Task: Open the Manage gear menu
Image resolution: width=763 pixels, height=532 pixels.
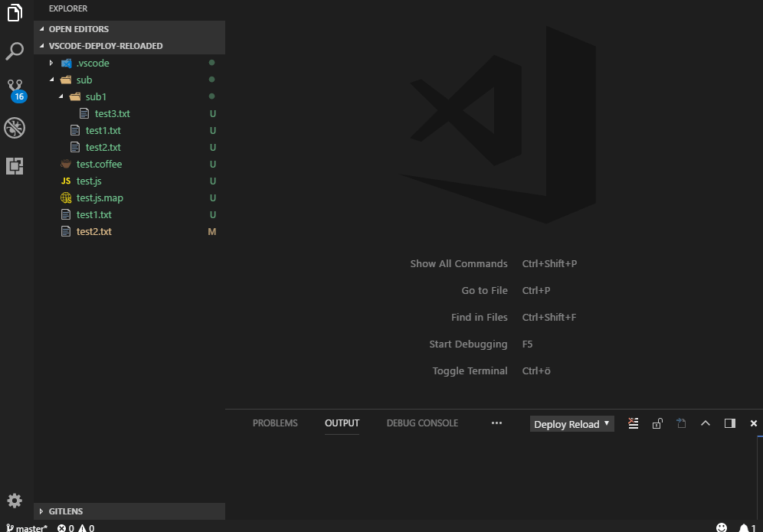Action: click(15, 501)
